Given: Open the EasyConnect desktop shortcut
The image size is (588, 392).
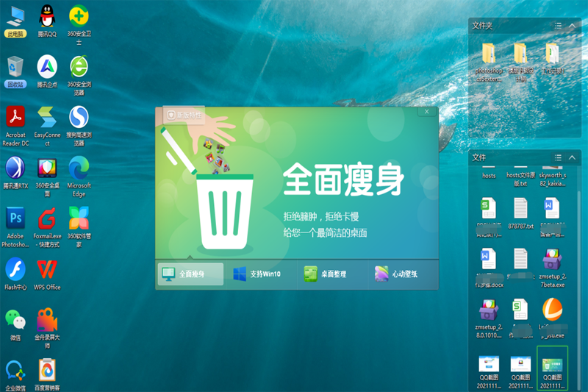Looking at the screenshot, I should coord(47,118).
